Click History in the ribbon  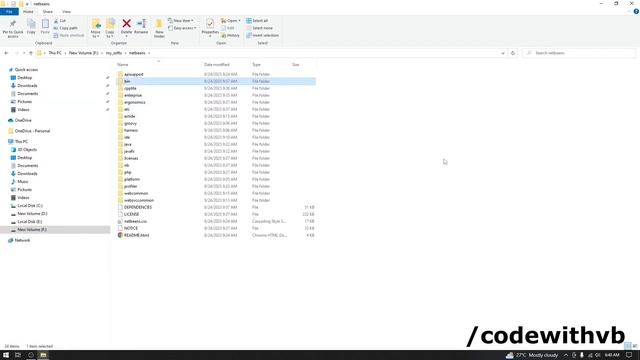tap(230, 36)
